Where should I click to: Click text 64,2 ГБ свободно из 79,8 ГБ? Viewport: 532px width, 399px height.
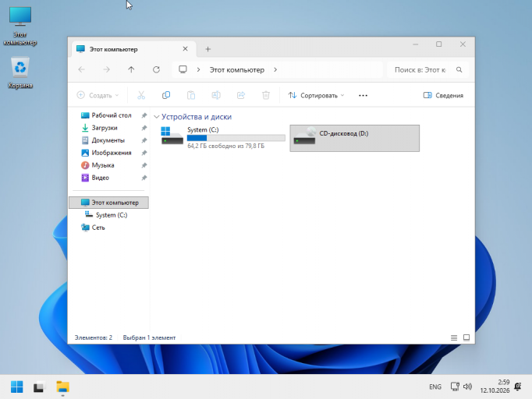point(226,146)
